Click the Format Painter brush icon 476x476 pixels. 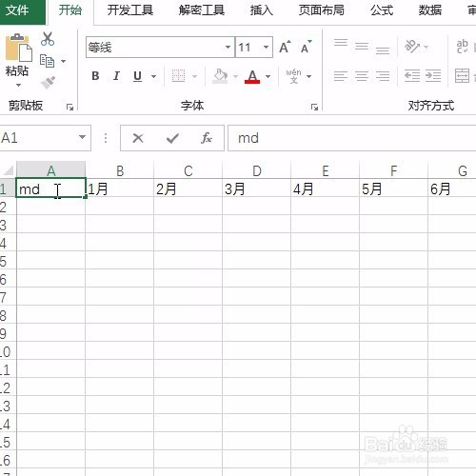(48, 83)
